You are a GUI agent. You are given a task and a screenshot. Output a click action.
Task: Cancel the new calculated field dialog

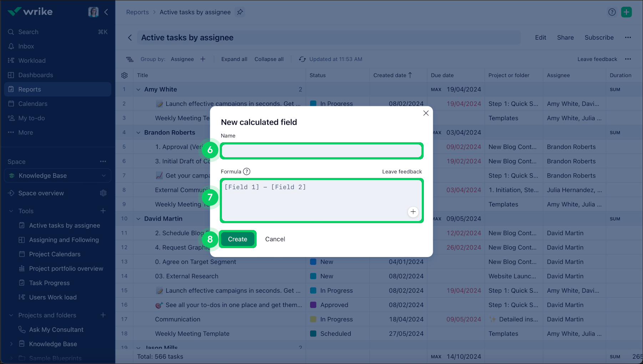pos(275,239)
